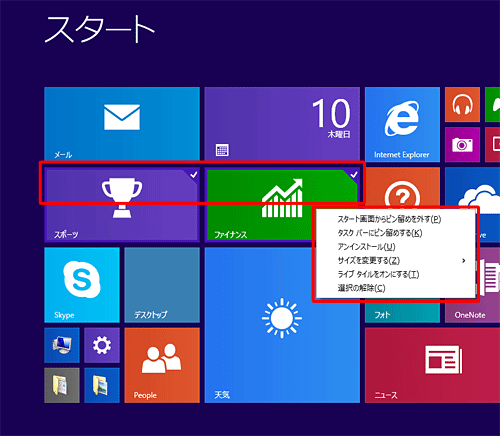Select the スポーツ (Sports) trophy tile
Screen dimensions: 500x436
[122, 205]
